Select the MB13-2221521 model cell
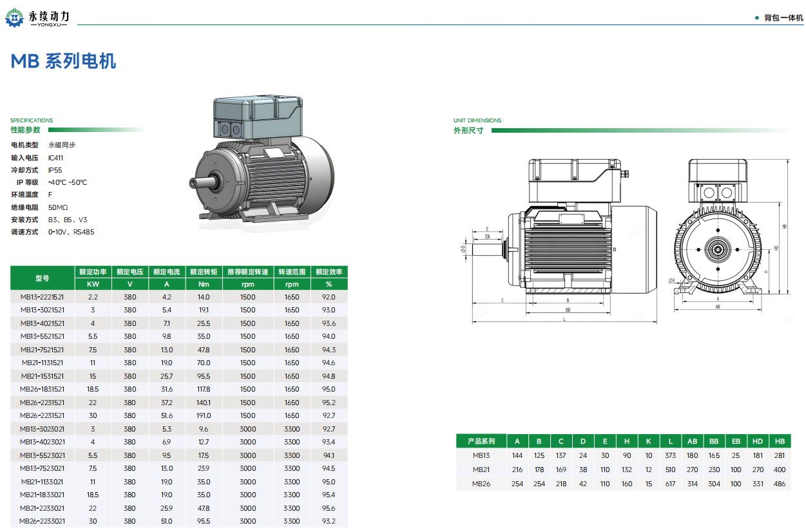 43,297
